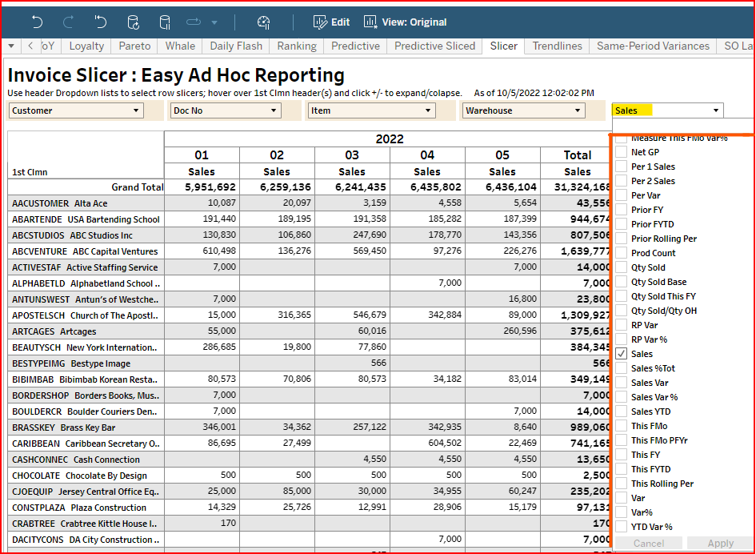
Task: Click the Edit pencil button
Action: [x=331, y=22]
